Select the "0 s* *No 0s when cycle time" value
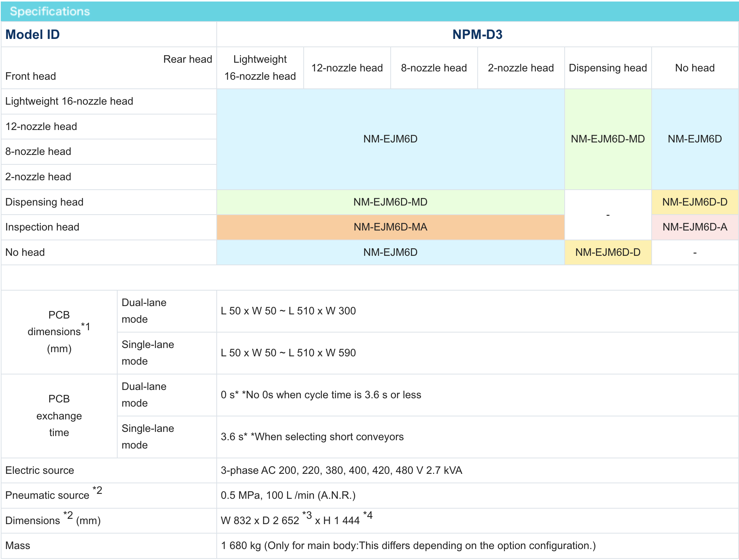 (321, 394)
